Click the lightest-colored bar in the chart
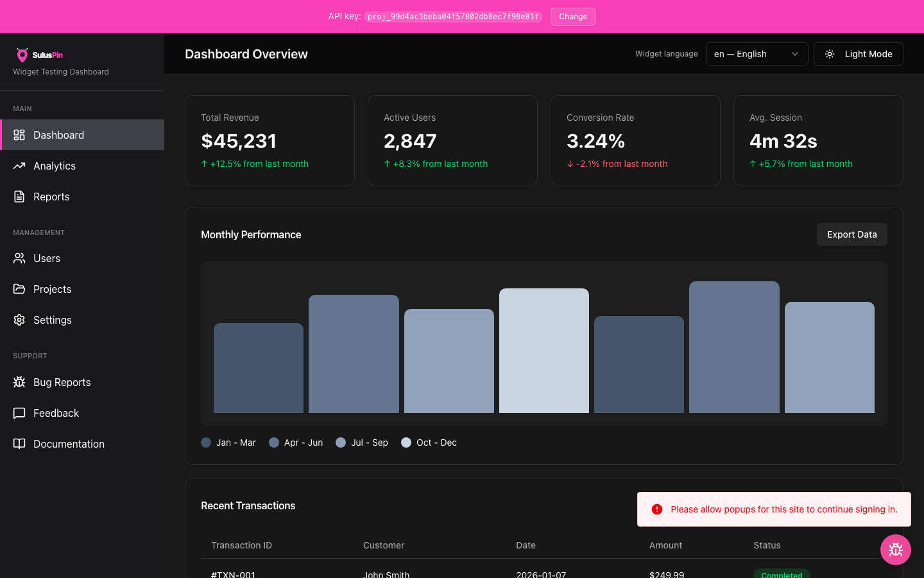 (x=544, y=351)
